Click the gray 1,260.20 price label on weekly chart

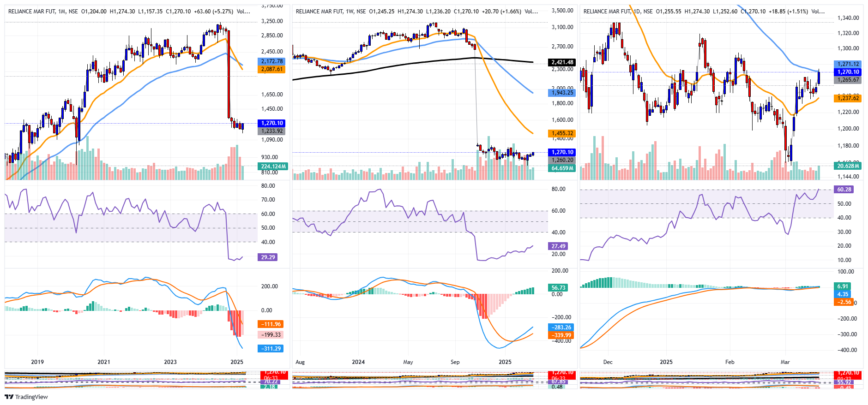click(562, 160)
